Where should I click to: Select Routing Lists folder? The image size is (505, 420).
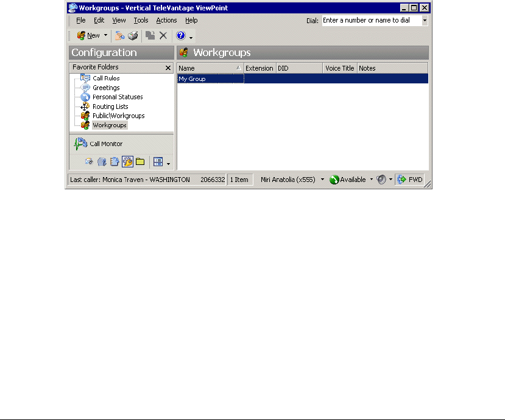[110, 107]
